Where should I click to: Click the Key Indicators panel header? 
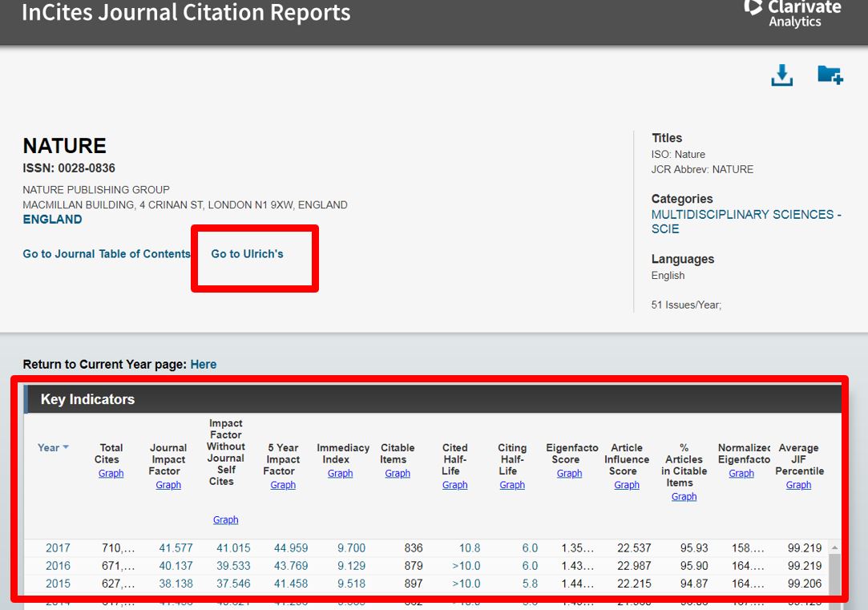(x=433, y=399)
